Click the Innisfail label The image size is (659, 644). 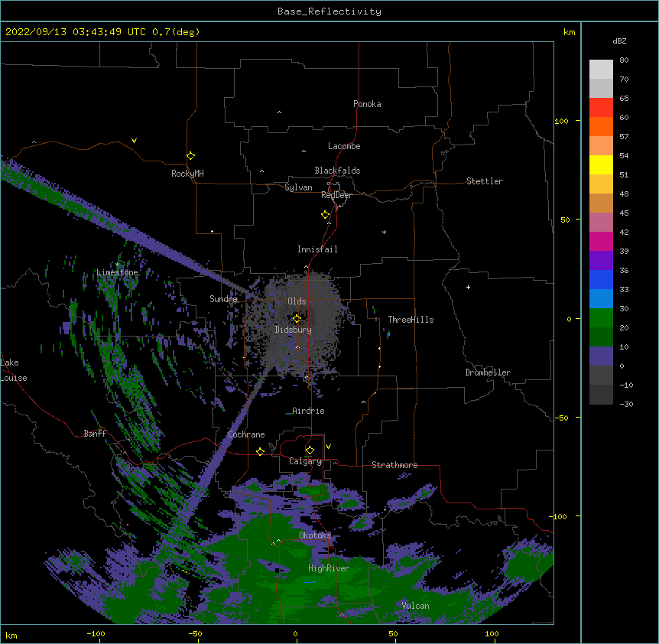[x=317, y=249]
